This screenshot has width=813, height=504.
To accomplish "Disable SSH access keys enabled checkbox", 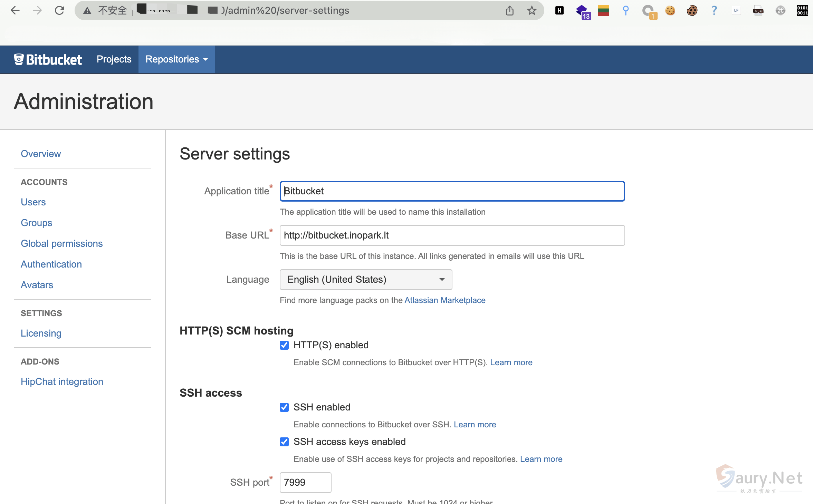I will click(x=284, y=442).
